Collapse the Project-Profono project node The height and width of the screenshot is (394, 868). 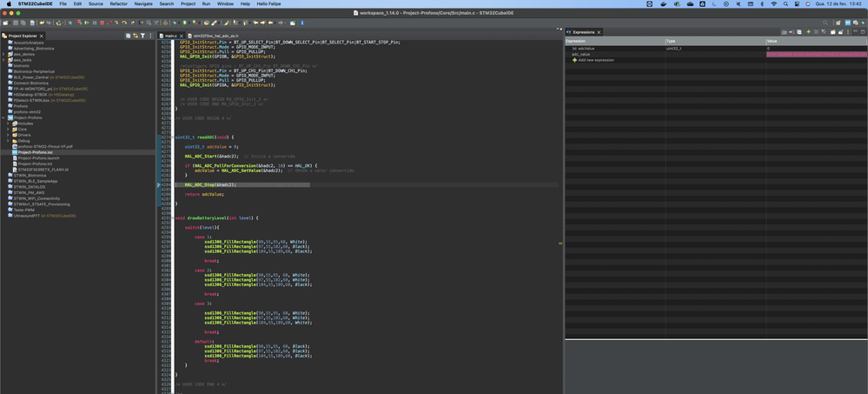click(x=3, y=117)
